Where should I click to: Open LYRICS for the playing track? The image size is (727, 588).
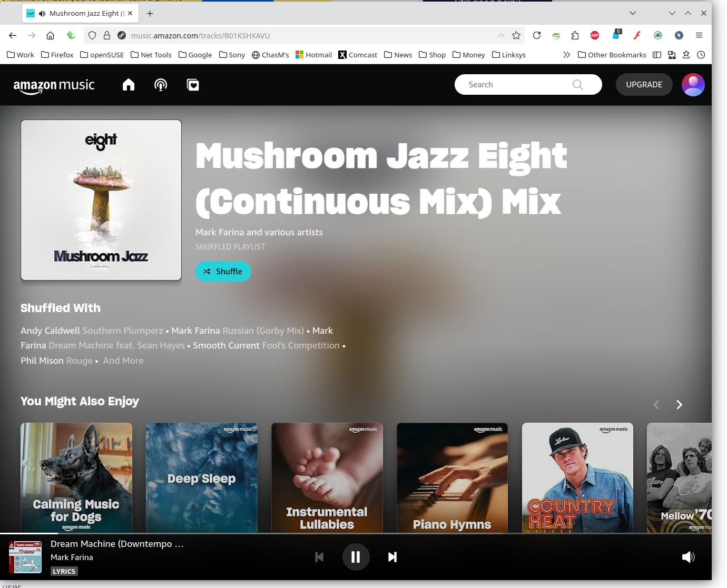click(x=64, y=571)
